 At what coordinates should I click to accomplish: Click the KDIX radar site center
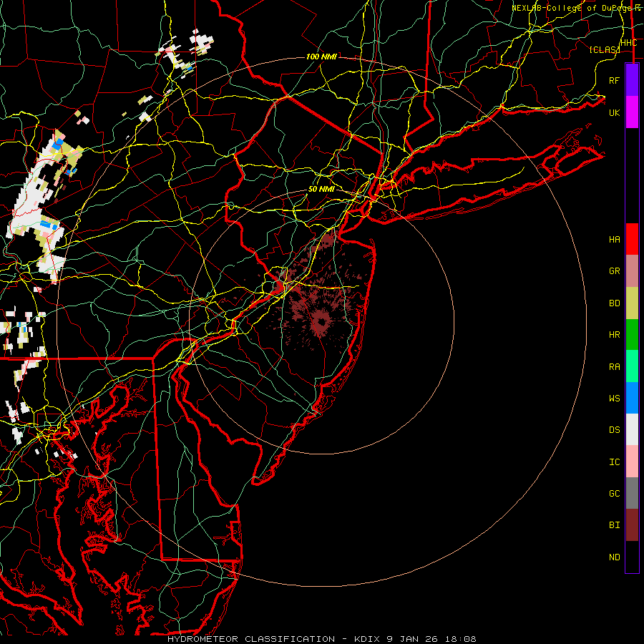(321, 321)
